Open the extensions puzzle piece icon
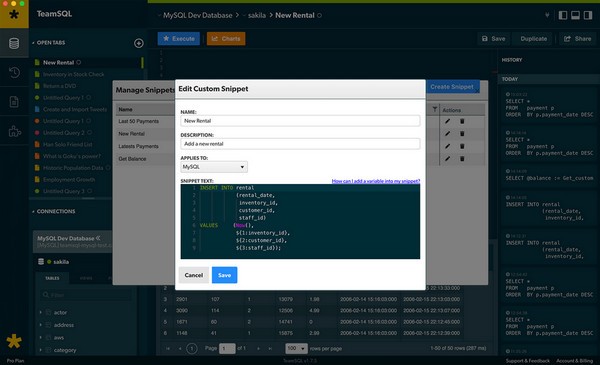The image size is (600, 365). tap(14, 132)
